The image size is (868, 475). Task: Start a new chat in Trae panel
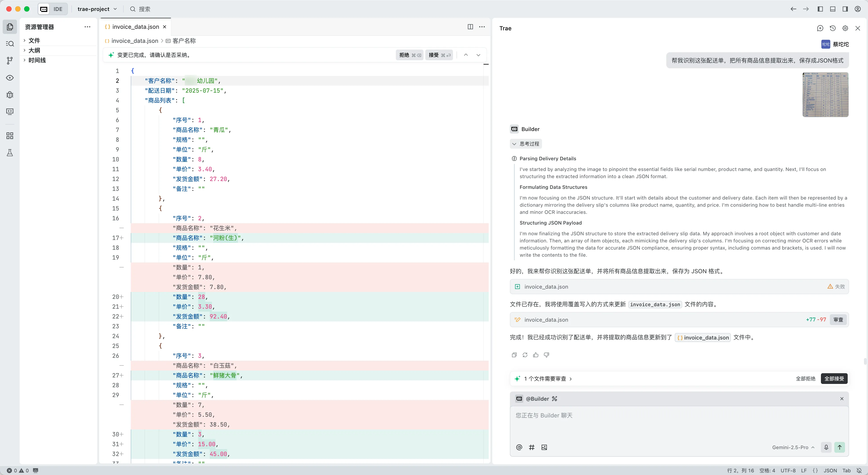coord(820,28)
